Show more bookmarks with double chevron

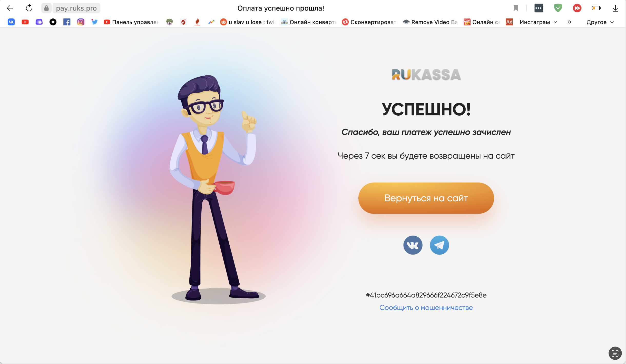tap(569, 22)
